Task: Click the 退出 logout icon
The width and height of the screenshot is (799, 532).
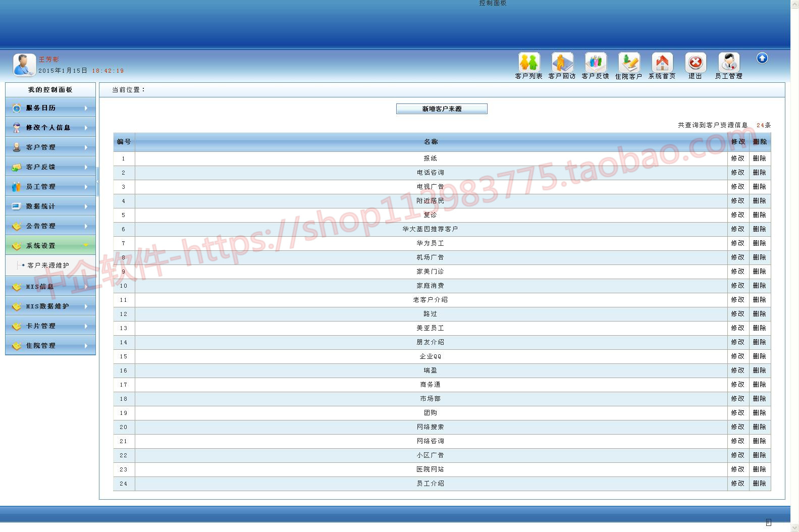Action: click(695, 62)
